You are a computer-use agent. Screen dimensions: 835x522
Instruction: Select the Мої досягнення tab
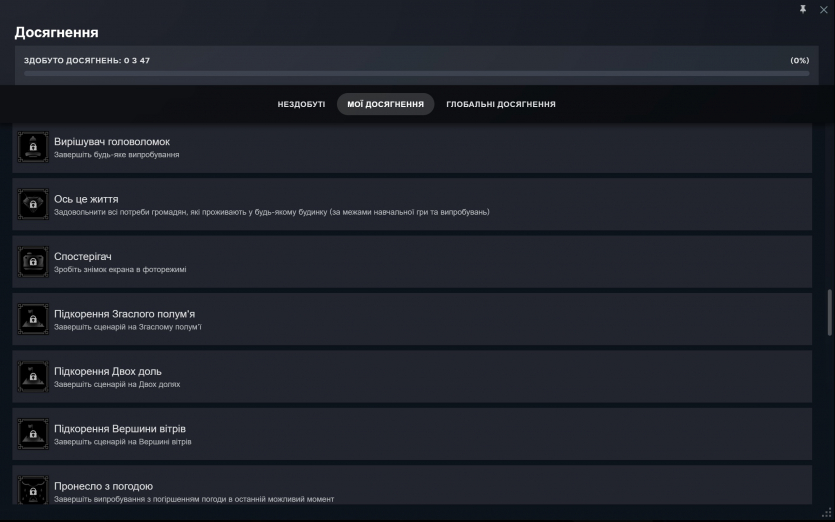(385, 104)
